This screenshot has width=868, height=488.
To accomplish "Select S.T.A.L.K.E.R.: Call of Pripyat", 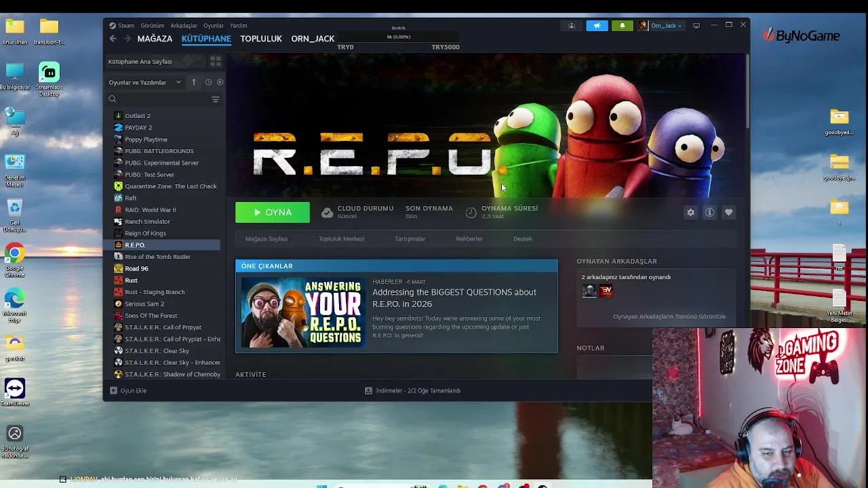I will (x=163, y=327).
